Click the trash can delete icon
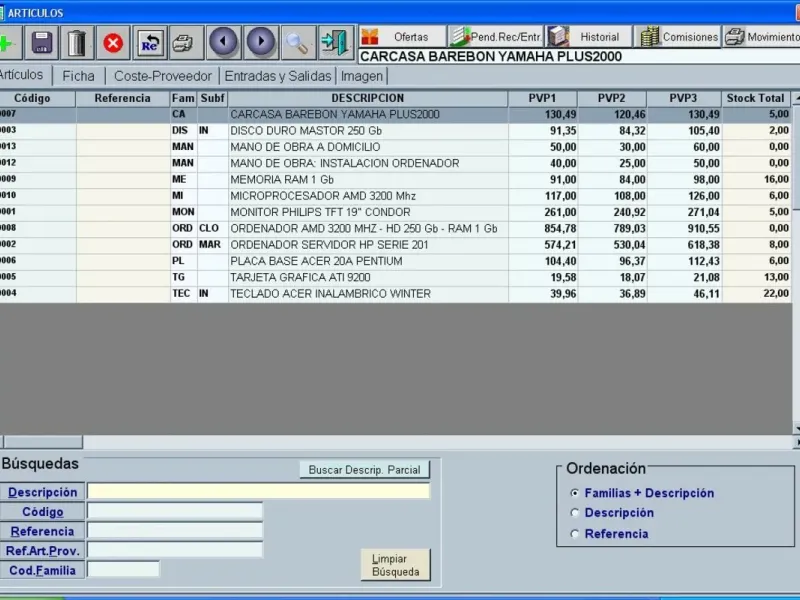Viewport: 800px width, 600px height. (77, 42)
